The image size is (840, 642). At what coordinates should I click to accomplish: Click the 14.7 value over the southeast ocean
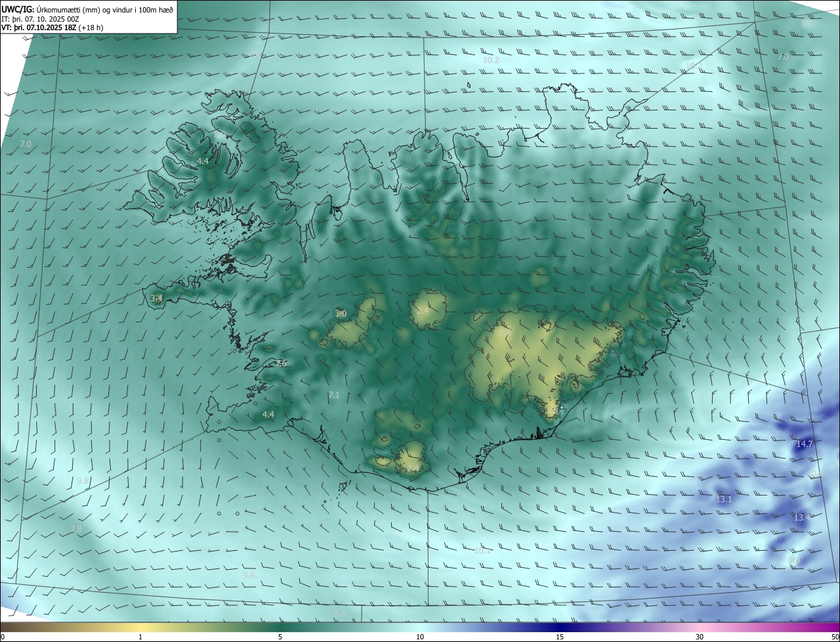tap(805, 444)
